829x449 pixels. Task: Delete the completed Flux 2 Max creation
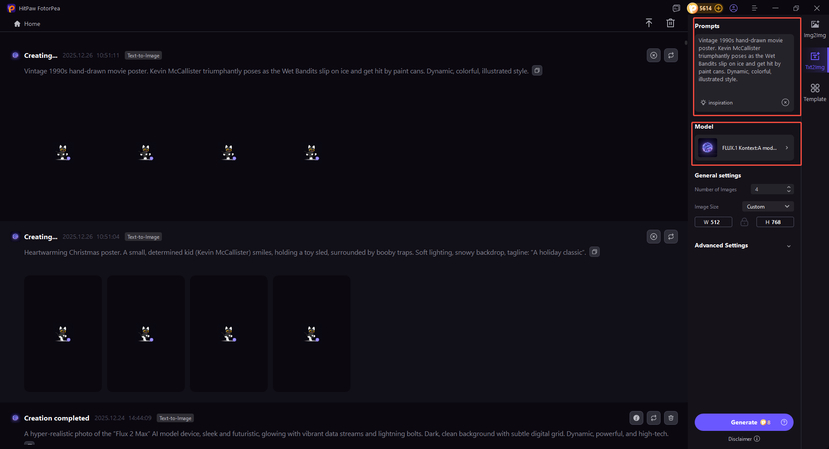point(671,418)
